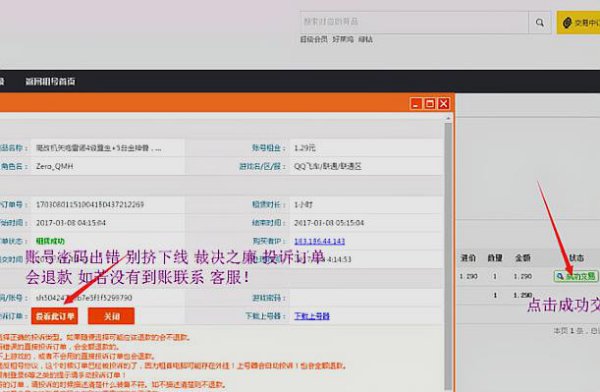Click the magnifier search icon
Viewport: 600px width, 392px height.
pos(540,23)
